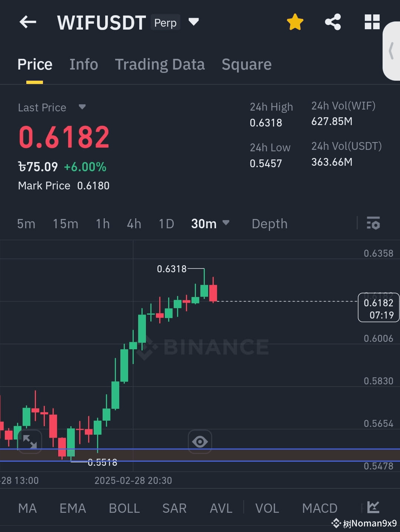Tap the 2025-02-28 20:30 time label

point(133,481)
